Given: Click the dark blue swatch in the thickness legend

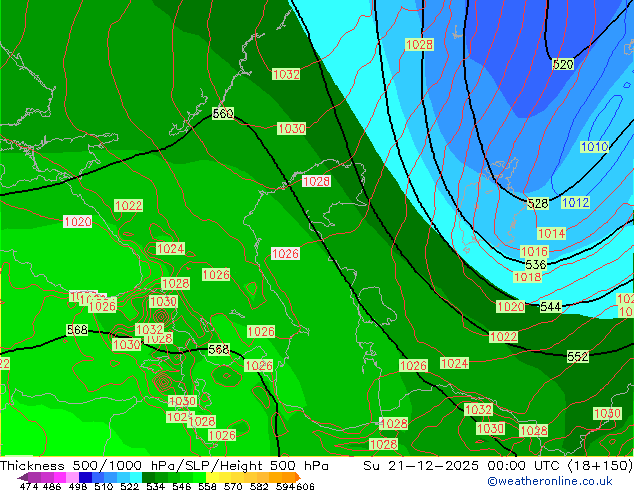Looking at the screenshot, I should pyautogui.click(x=85, y=477).
